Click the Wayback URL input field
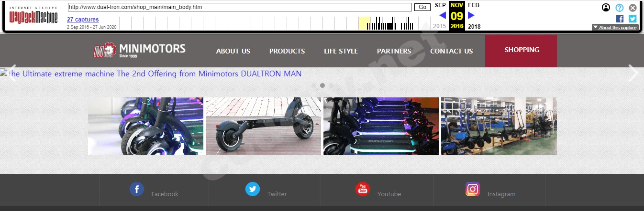 tap(240, 7)
